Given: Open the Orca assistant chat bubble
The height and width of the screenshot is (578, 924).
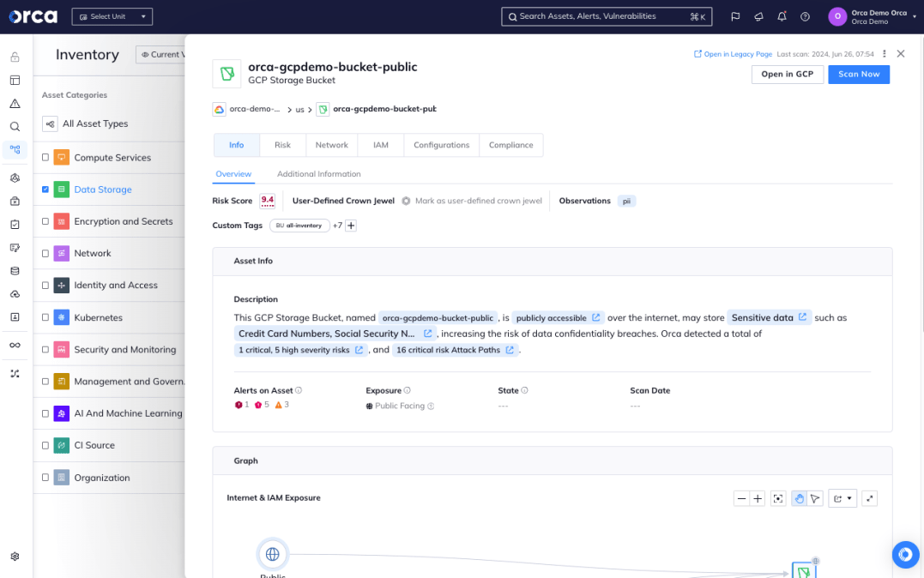Looking at the screenshot, I should tap(905, 555).
